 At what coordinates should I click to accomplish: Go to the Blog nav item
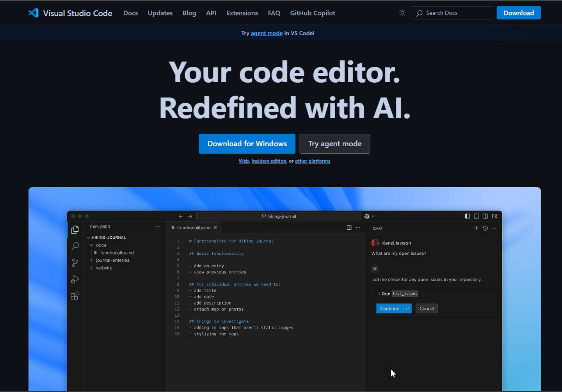pos(189,13)
